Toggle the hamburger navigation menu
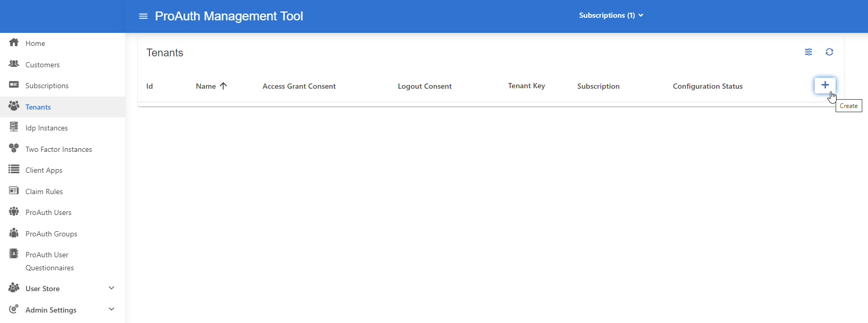Screen dimensions: 868x323 (143, 16)
